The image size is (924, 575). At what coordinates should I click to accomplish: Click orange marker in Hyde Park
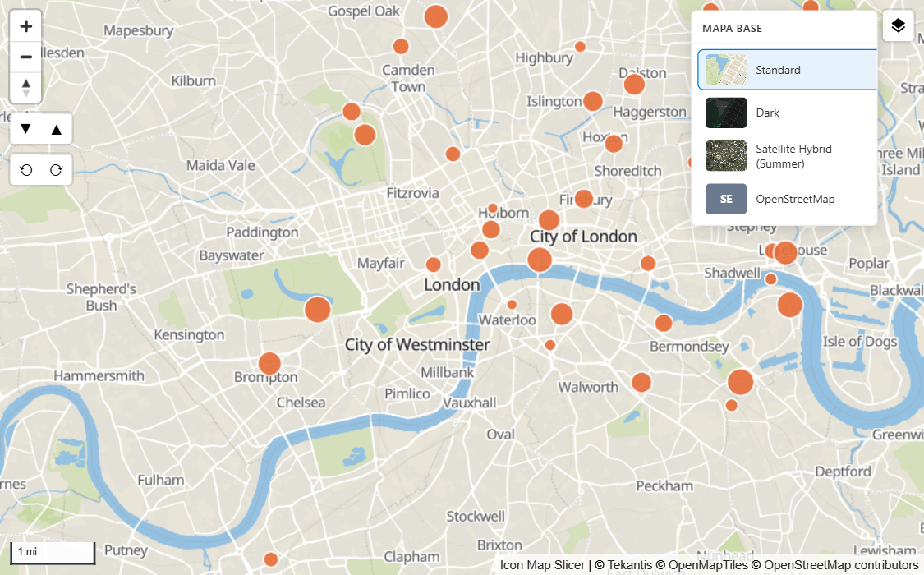pyautogui.click(x=318, y=310)
